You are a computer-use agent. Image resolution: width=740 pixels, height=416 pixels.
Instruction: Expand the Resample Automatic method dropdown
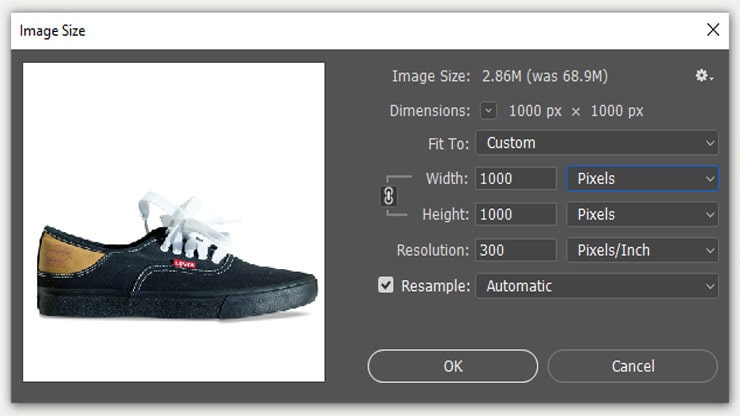coord(596,286)
